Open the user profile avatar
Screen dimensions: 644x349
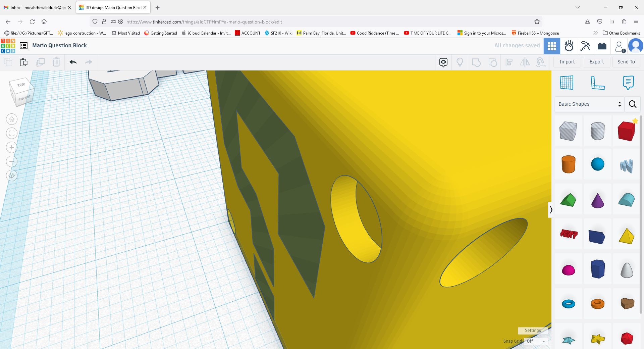(x=636, y=46)
